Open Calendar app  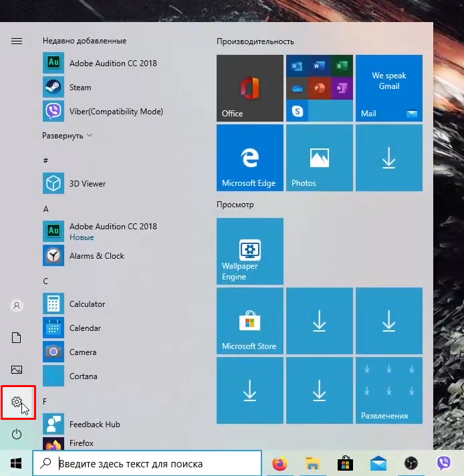72,328
